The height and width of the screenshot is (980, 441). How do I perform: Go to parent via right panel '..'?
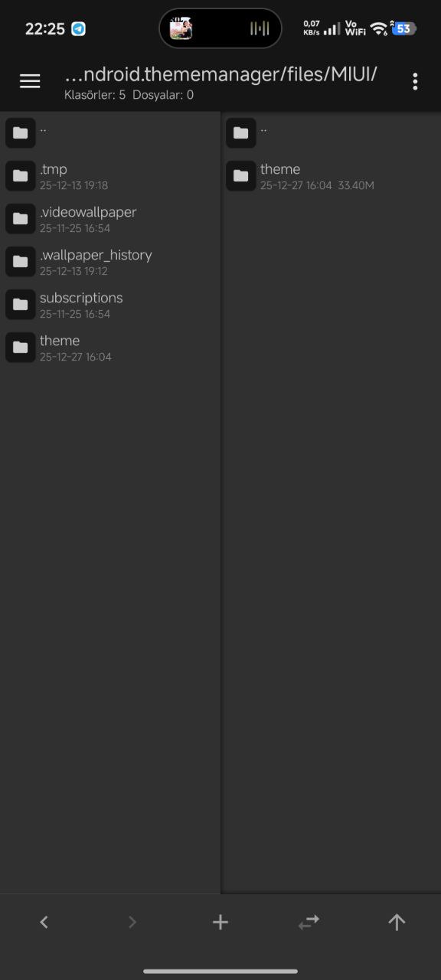tap(332, 133)
